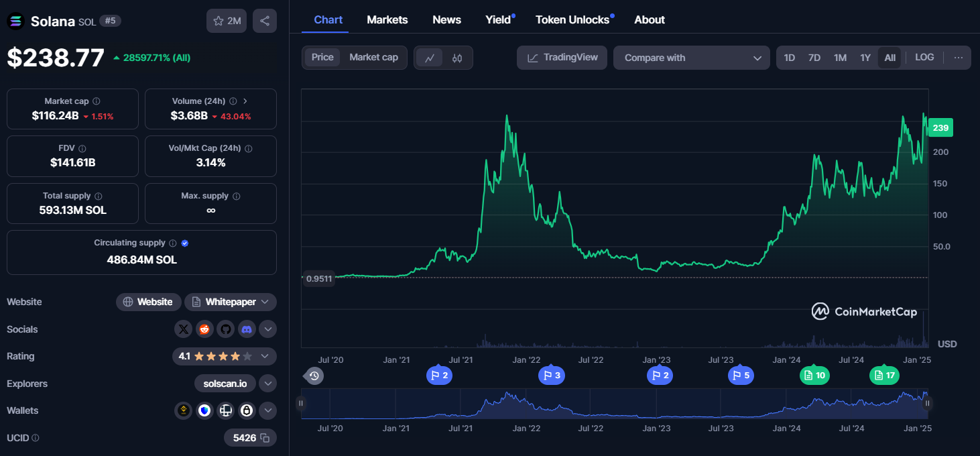Image resolution: width=980 pixels, height=456 pixels.
Task: Select Market cap chart mode
Action: click(x=373, y=58)
